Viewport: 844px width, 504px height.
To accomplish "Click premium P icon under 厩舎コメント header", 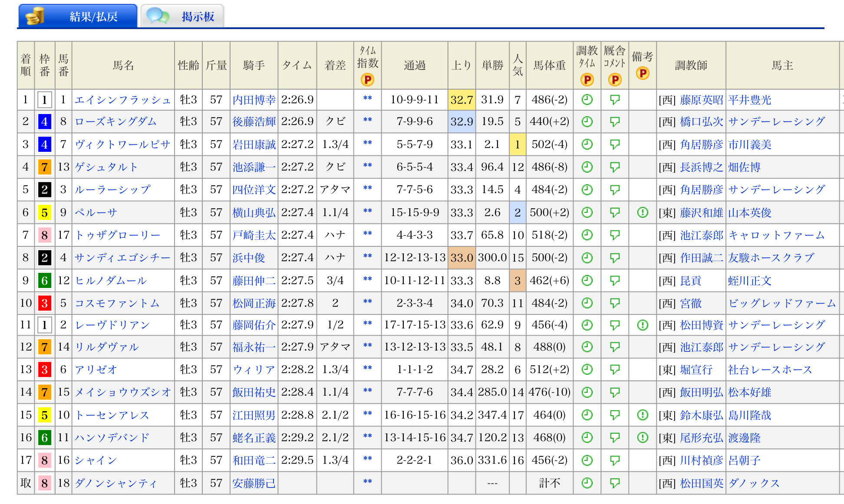I will (615, 80).
